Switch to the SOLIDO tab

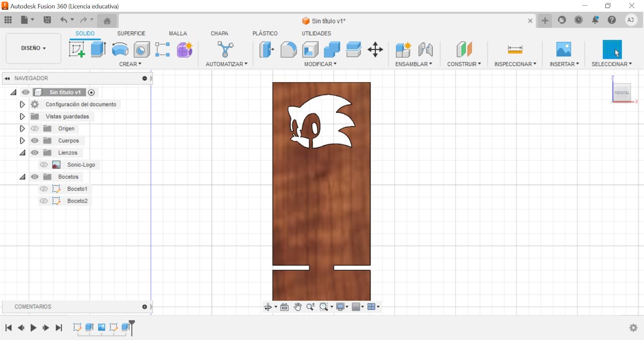(x=85, y=33)
